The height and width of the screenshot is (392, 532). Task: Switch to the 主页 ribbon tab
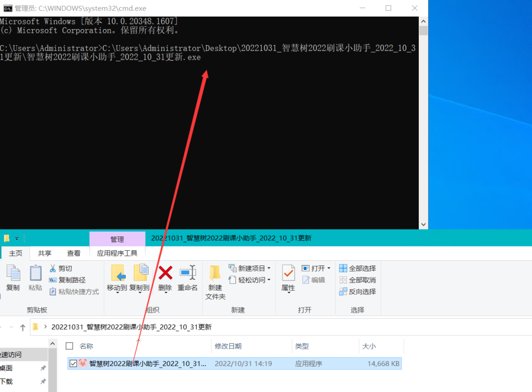16,253
